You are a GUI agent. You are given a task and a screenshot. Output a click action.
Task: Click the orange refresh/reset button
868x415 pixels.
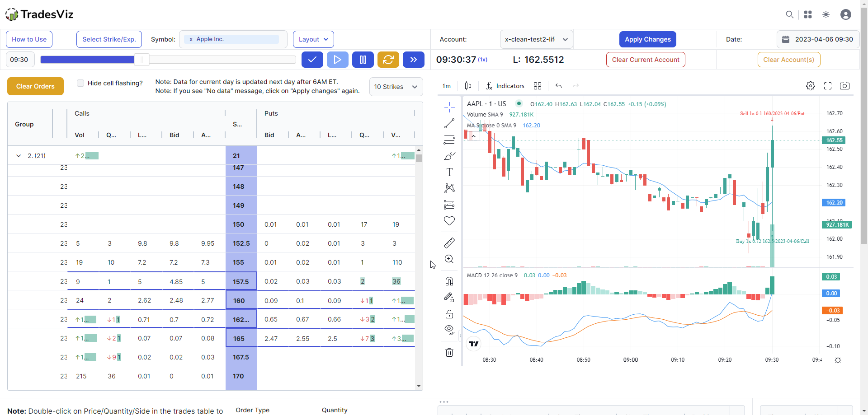388,60
